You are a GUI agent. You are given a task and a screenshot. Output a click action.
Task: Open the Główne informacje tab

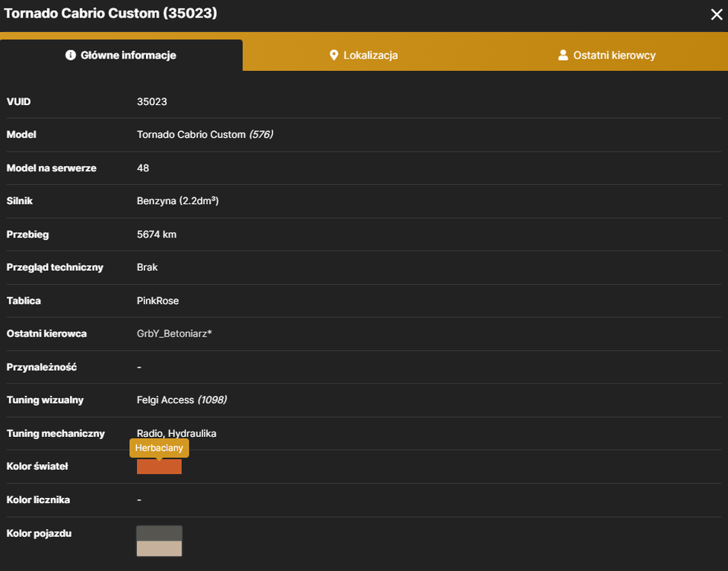tap(121, 56)
